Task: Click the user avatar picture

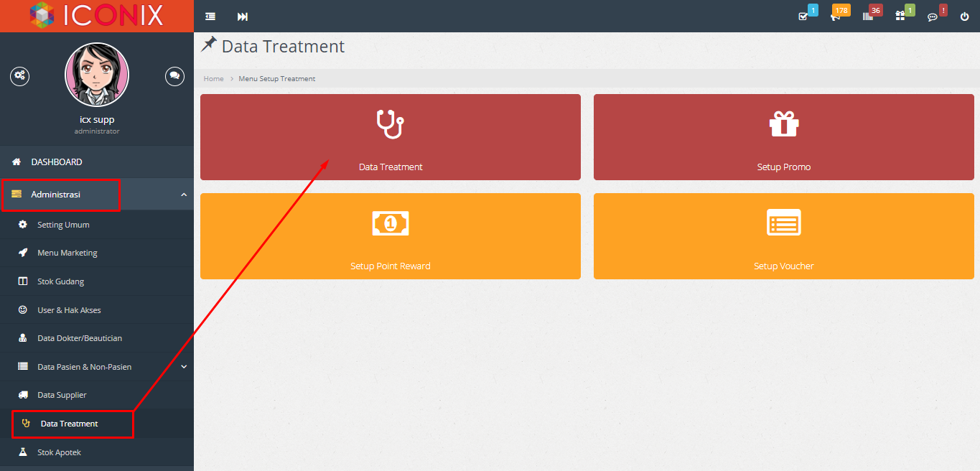Action: coord(97,75)
